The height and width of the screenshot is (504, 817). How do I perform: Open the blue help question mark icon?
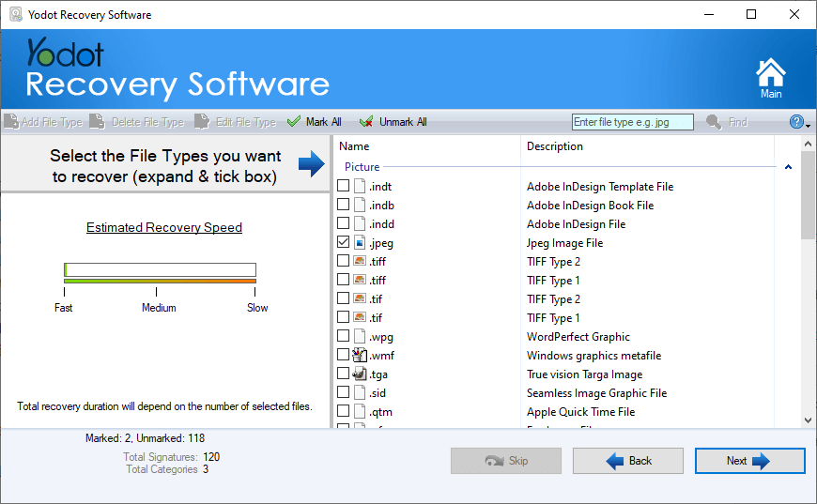[x=796, y=122]
